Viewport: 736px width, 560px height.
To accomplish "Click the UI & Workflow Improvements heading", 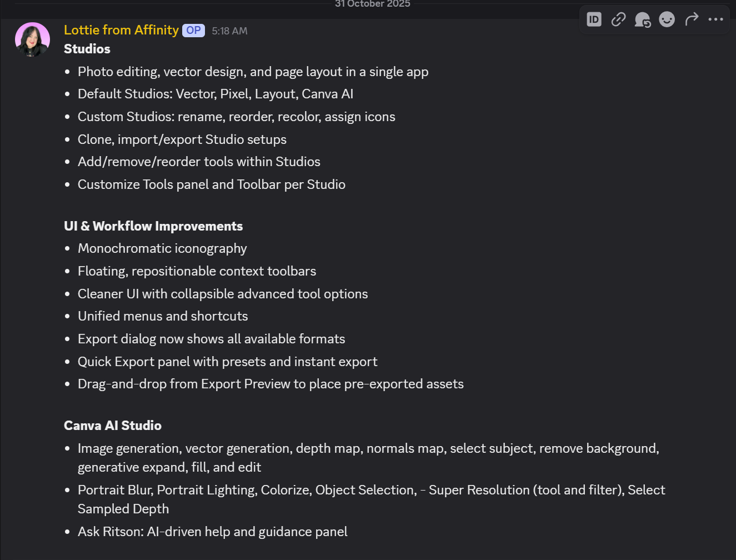I will (153, 226).
